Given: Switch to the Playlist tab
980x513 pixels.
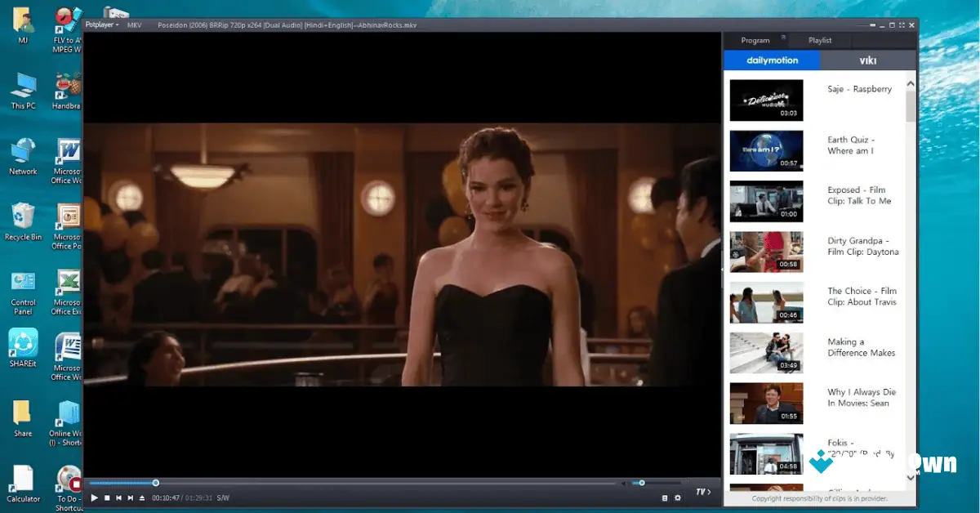Looking at the screenshot, I should tap(819, 39).
